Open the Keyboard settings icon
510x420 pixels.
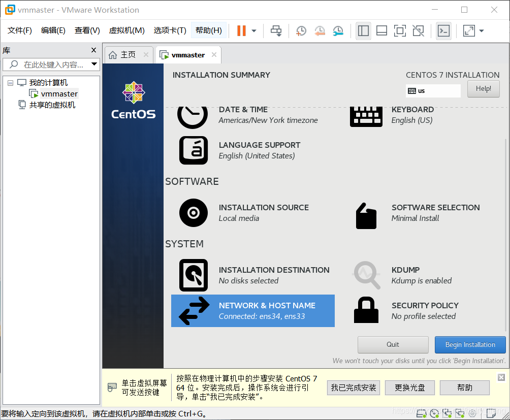[x=366, y=116]
